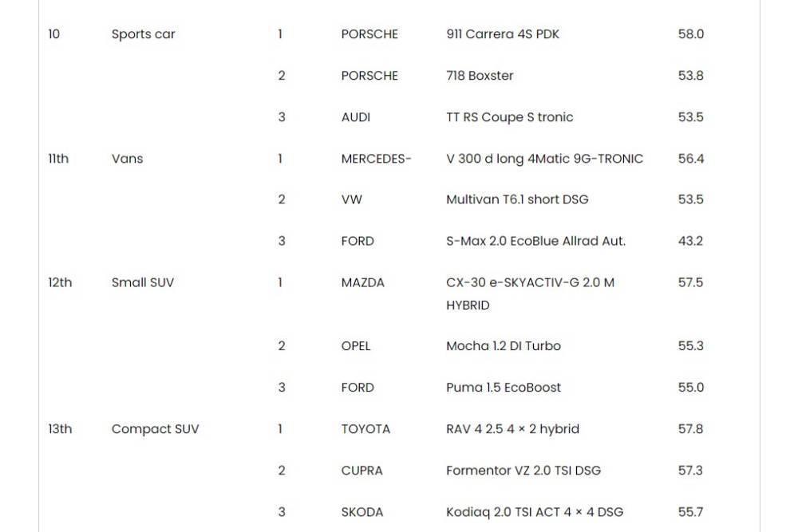Click TT RS Coupe S tronic

point(509,117)
